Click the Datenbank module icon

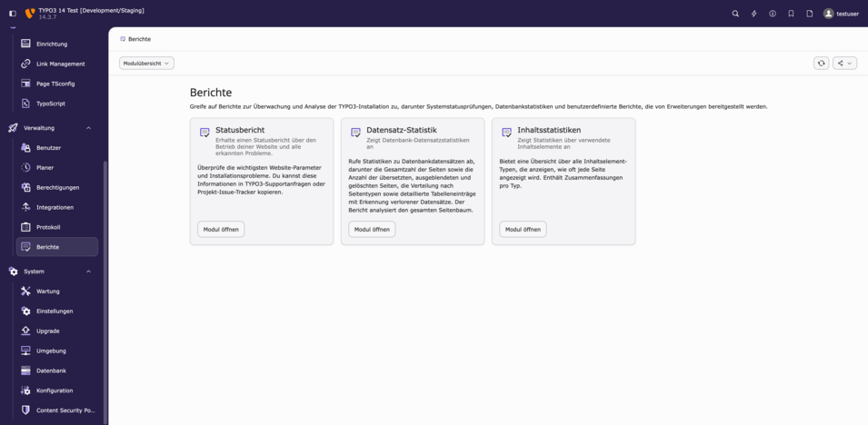pyautogui.click(x=25, y=371)
